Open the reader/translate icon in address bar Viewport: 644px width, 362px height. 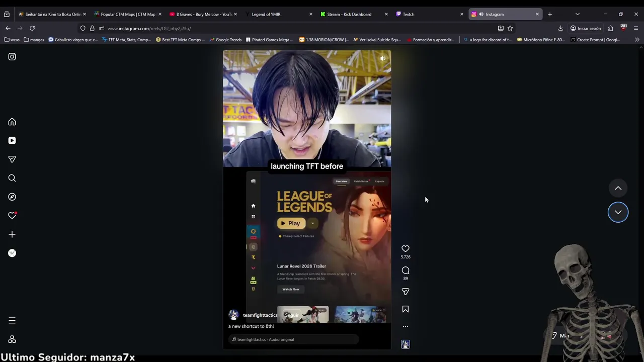[x=501, y=28]
